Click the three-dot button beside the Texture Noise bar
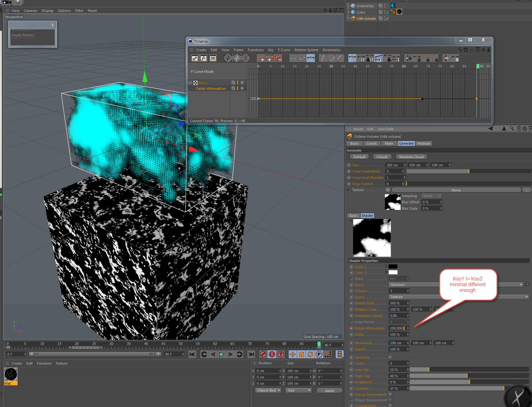Image resolution: width=532 pixels, height=407 pixels. click(x=527, y=190)
